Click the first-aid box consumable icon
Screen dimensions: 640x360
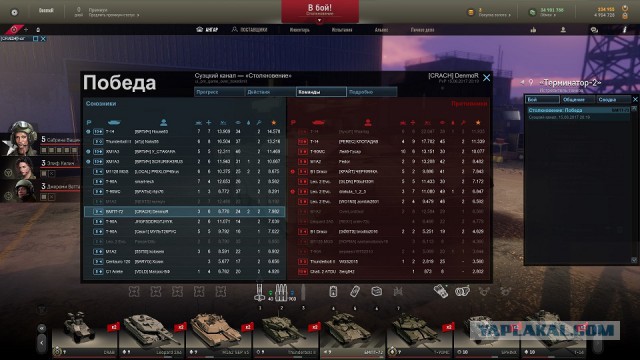tap(376, 291)
